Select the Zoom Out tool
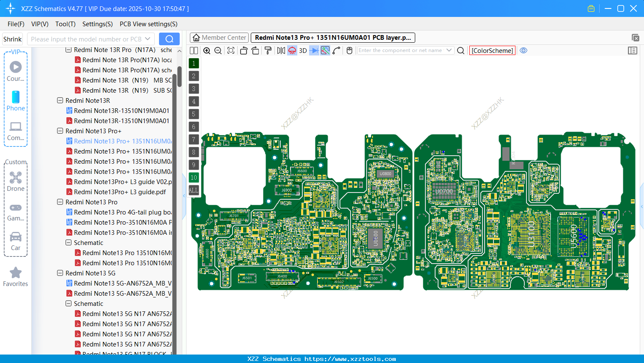Screen dimensions: 644x363 [x=218, y=50]
